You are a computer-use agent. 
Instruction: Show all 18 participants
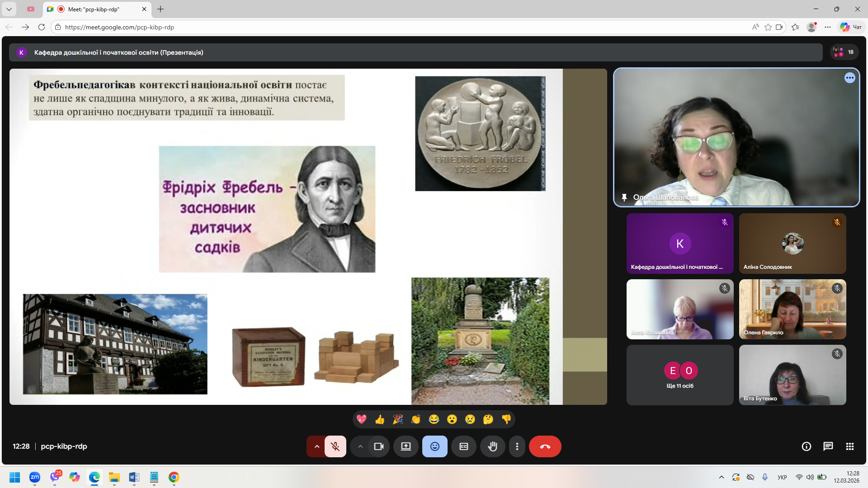[844, 52]
